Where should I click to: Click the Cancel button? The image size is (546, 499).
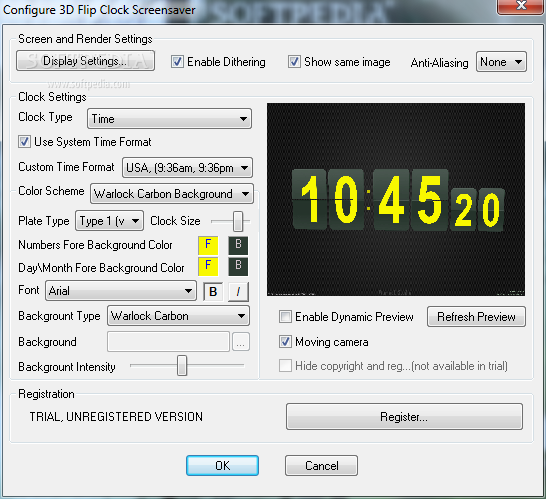[x=321, y=466]
